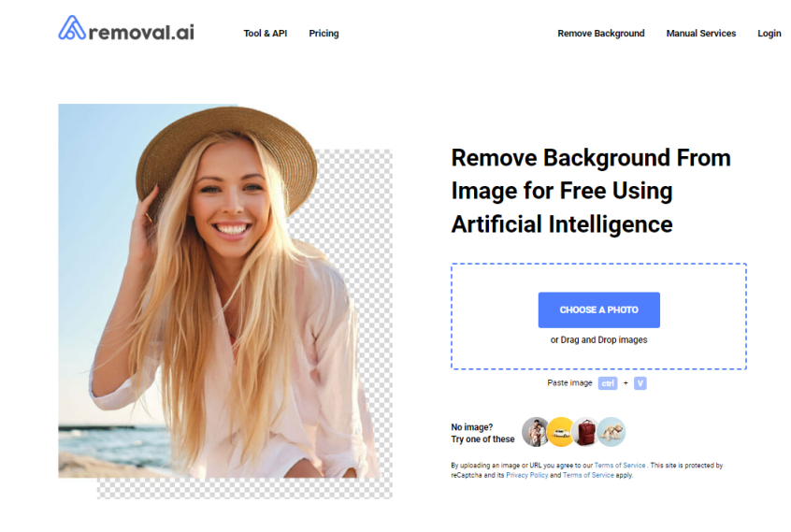Screen dimensions: 791x532
Task: Click the 'or Drag and Drop images' text
Action: pyautogui.click(x=598, y=340)
